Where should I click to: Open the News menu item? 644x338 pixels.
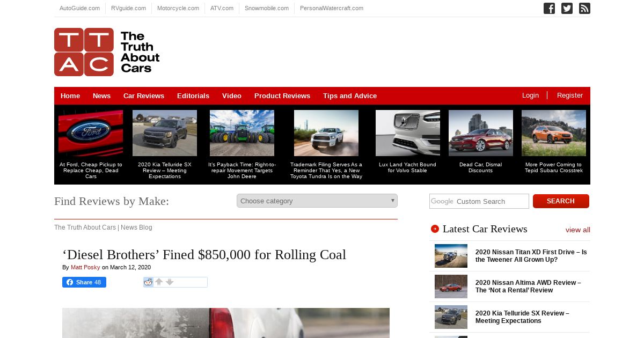[101, 95]
